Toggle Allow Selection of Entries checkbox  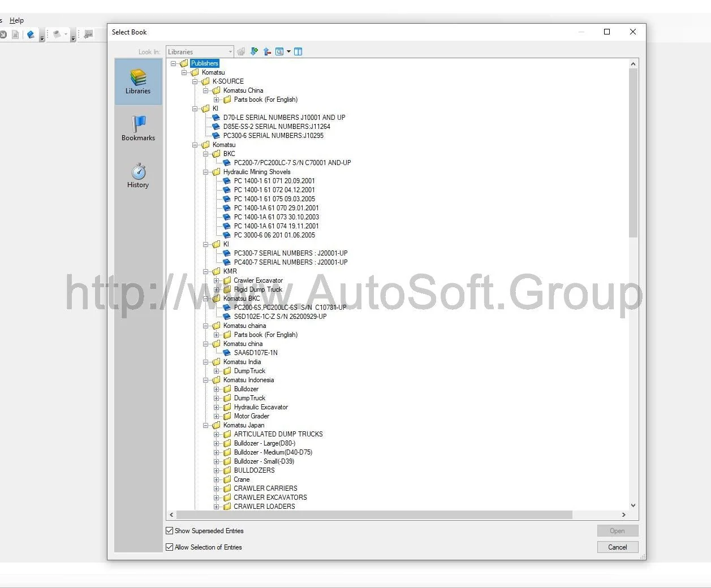point(169,547)
